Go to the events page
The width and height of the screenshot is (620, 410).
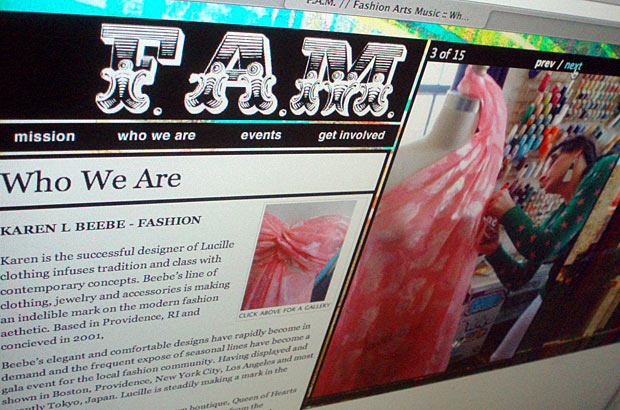tap(261, 135)
